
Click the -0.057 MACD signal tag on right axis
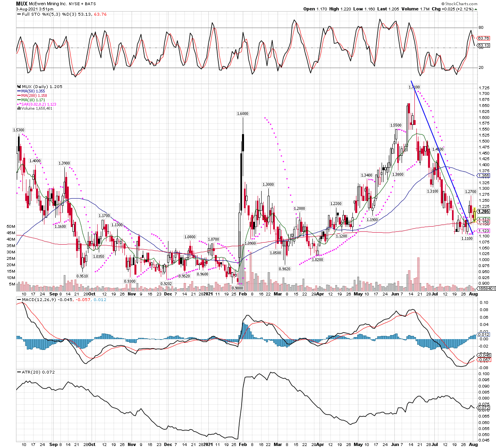pyautogui.click(x=485, y=360)
